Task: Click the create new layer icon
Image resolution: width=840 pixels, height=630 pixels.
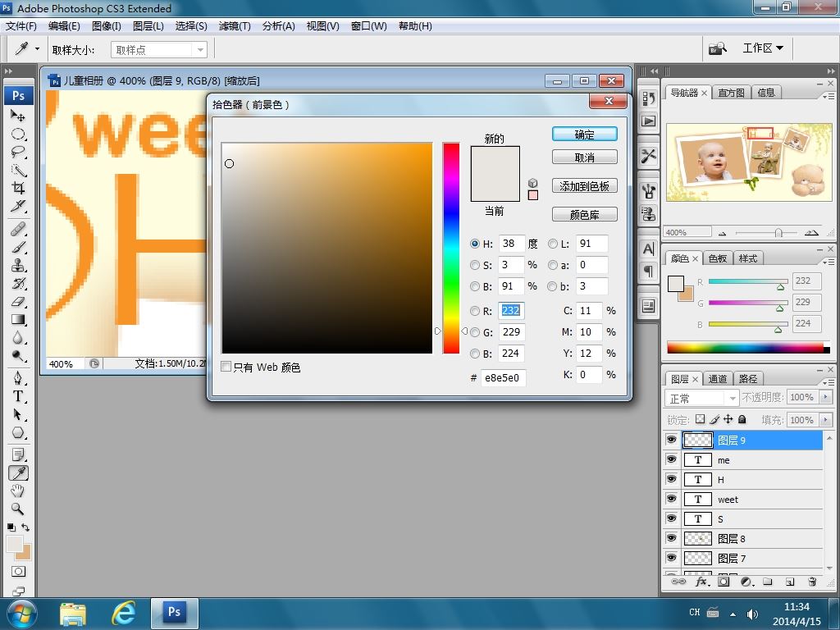Action: pyautogui.click(x=790, y=582)
